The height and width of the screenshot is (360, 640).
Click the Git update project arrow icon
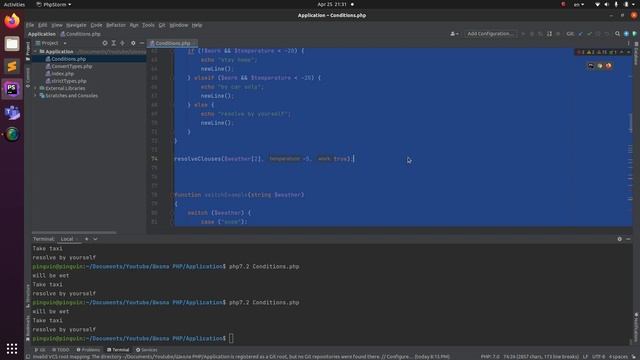(580, 34)
